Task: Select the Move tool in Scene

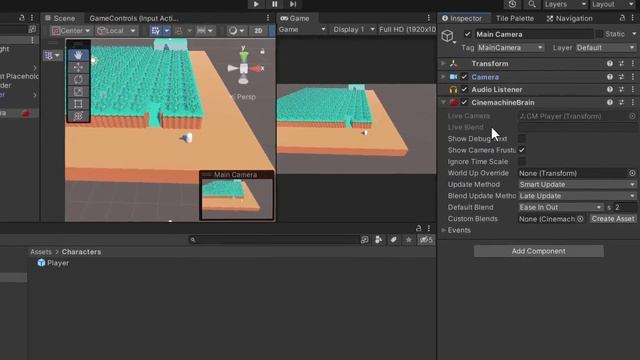Action: pos(78,67)
